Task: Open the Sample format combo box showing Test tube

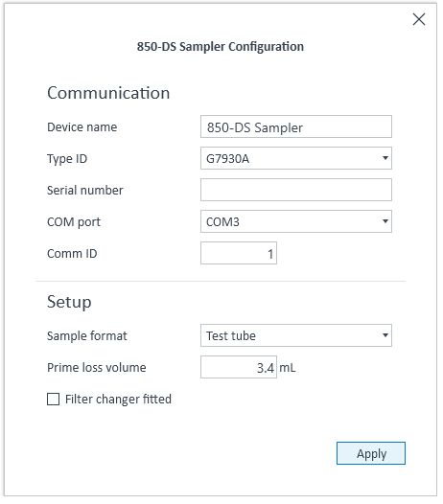Action: tap(296, 335)
